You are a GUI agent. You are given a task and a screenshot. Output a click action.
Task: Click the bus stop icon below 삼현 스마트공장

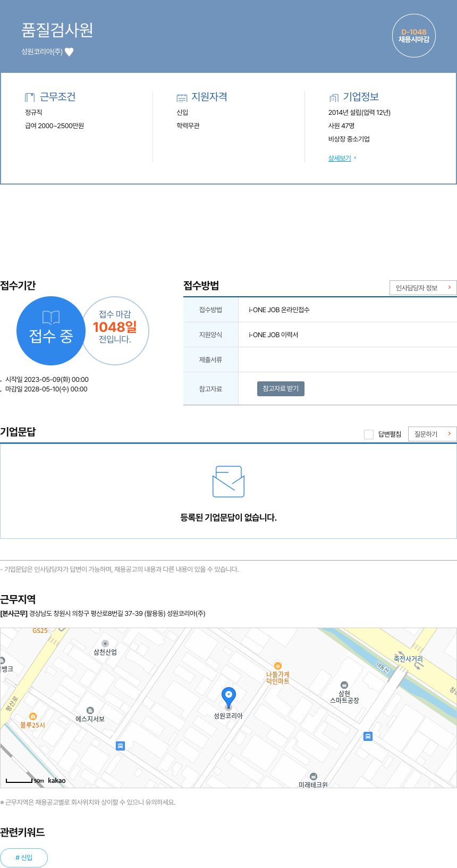tap(368, 736)
